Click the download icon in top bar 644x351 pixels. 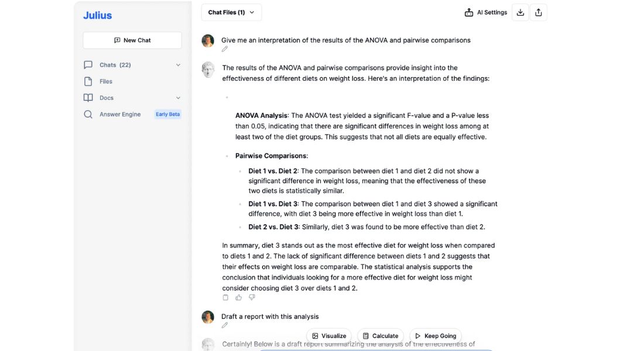coord(520,12)
